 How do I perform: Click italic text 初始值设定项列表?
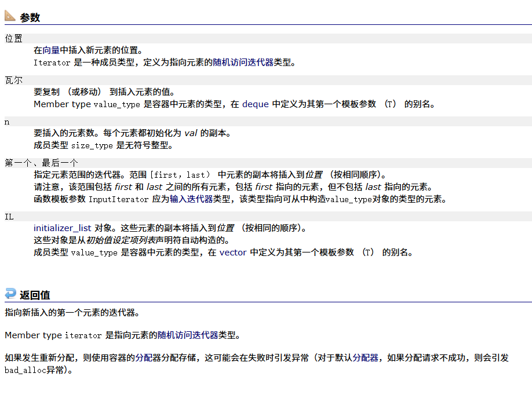[121, 240]
